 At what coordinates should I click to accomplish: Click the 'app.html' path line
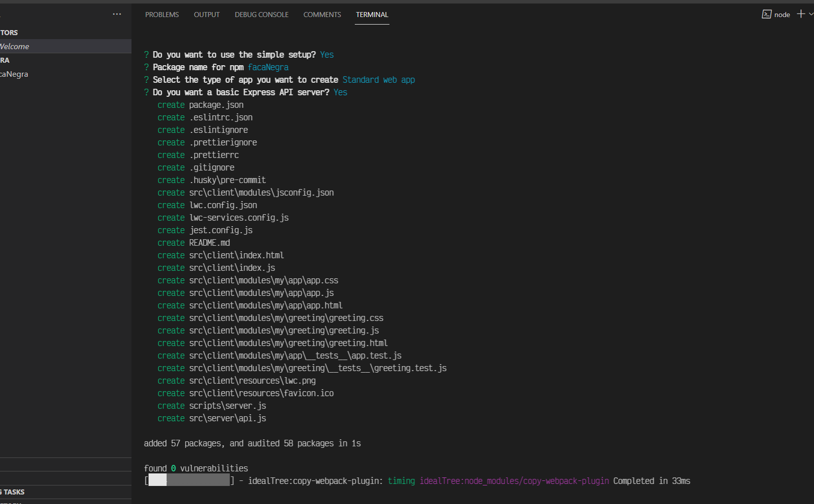(x=250, y=305)
